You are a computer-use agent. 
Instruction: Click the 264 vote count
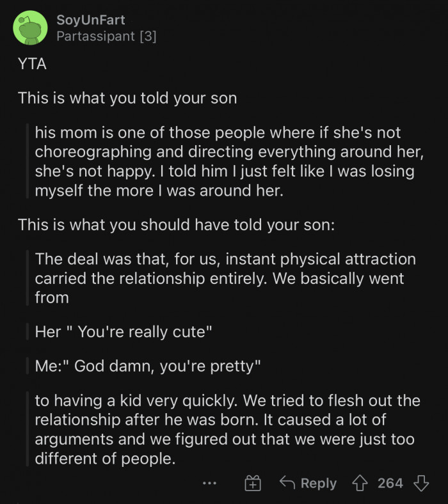pos(390,483)
